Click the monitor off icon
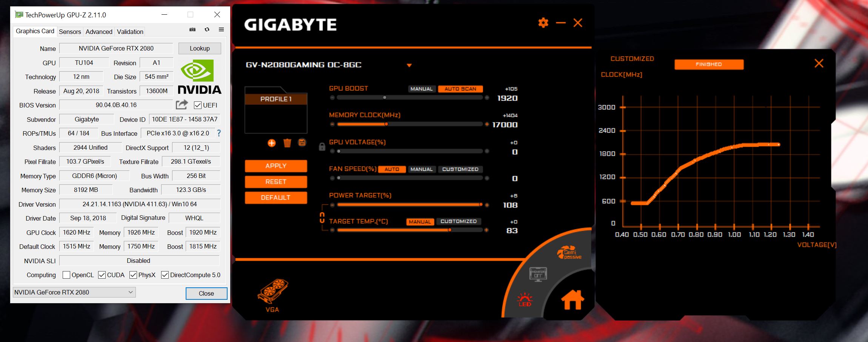868x342 pixels. 538,274
